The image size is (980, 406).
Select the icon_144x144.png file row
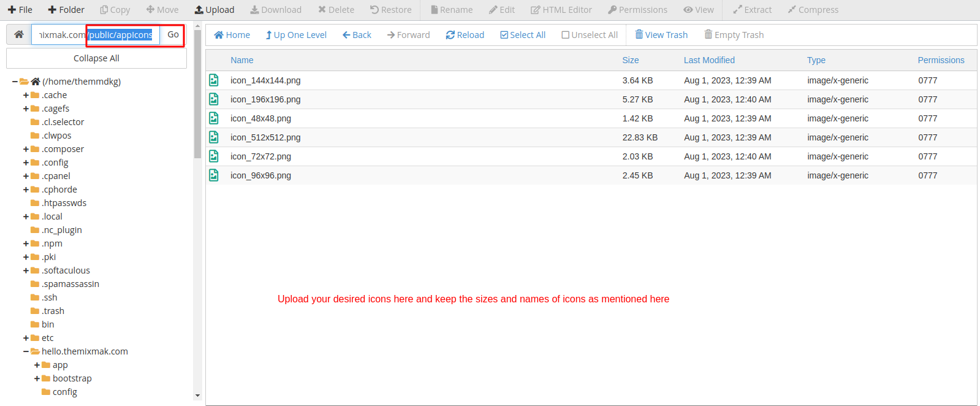pos(265,80)
